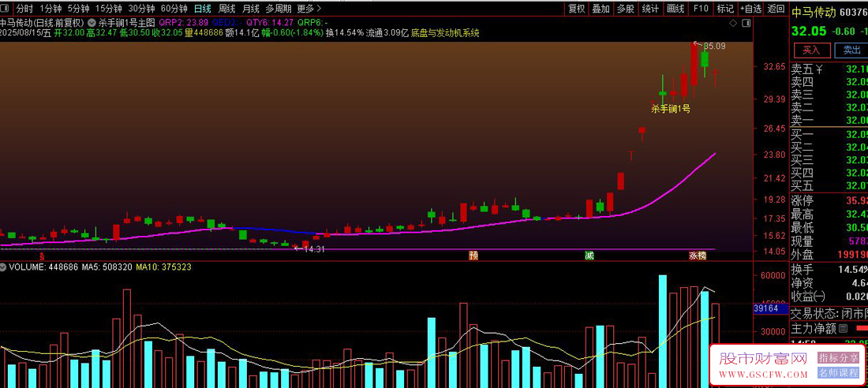868x388 pixels.
Task: Open the WWW.GSCFW.COM link
Action: pyautogui.click(x=763, y=375)
